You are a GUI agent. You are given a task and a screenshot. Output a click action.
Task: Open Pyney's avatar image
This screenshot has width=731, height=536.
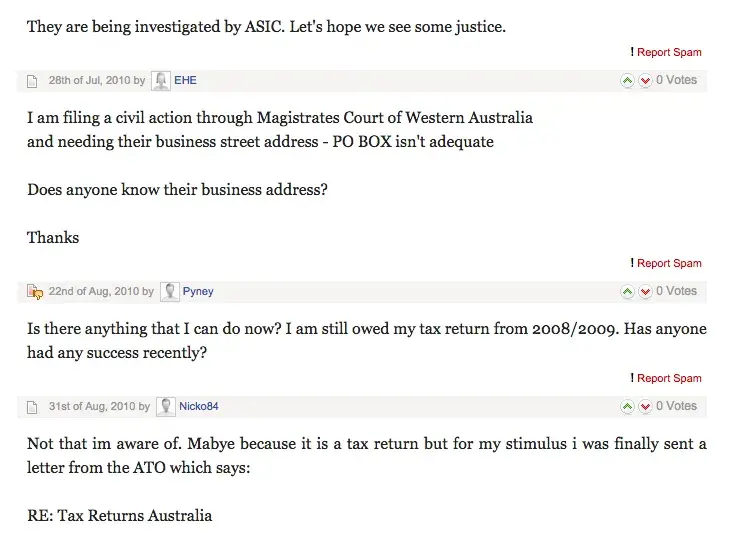pyautogui.click(x=169, y=291)
